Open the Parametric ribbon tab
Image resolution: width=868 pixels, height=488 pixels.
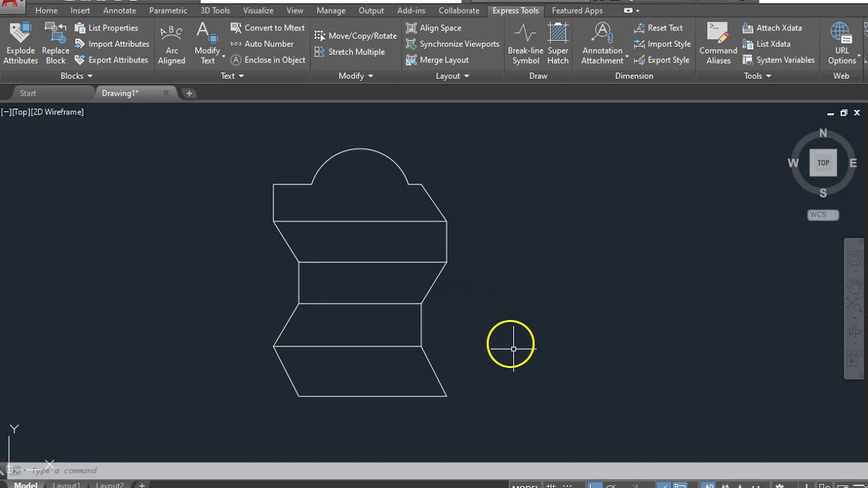point(168,11)
